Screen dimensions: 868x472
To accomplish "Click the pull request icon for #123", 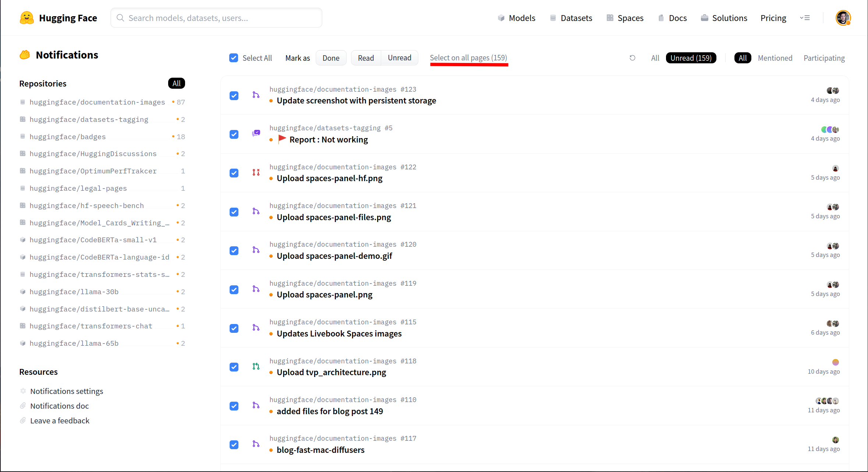I will click(x=256, y=95).
